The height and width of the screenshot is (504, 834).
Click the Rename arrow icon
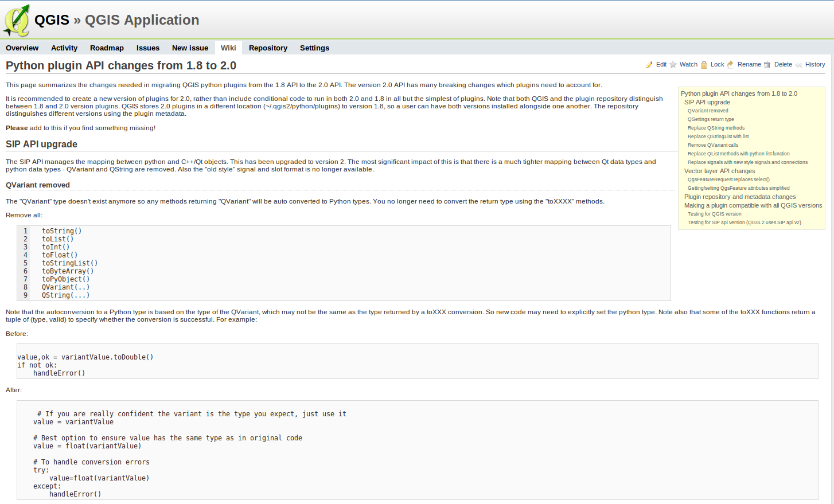click(730, 65)
